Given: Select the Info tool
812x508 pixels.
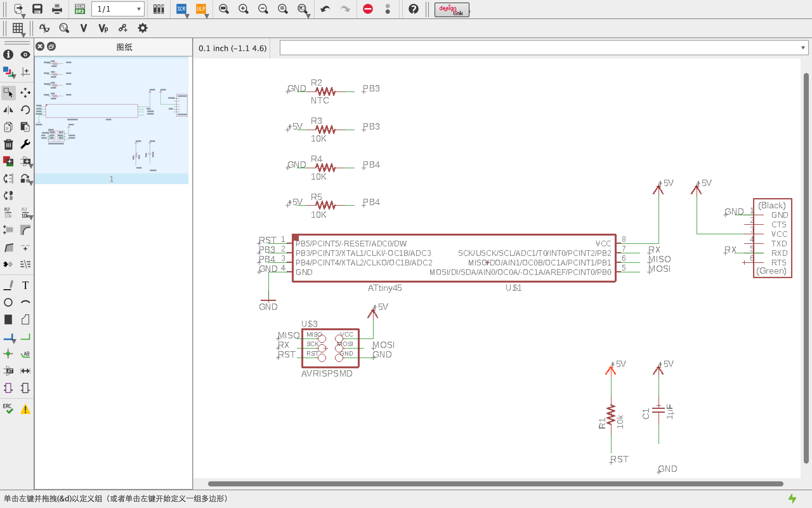Looking at the screenshot, I should click(8, 54).
